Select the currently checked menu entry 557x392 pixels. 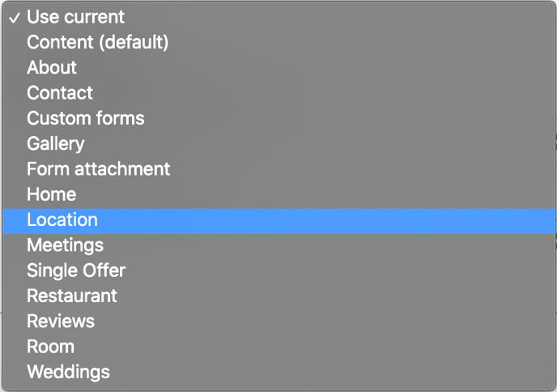[x=75, y=17]
